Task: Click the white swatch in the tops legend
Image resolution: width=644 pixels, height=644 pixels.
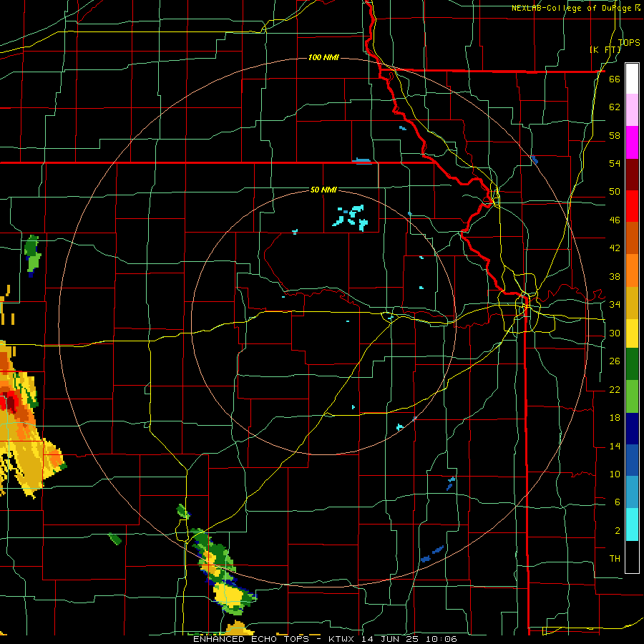Action: 632,79
